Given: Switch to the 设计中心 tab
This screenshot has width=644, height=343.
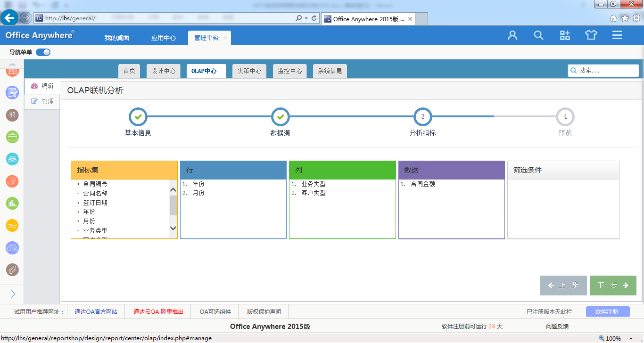Looking at the screenshot, I should (164, 71).
